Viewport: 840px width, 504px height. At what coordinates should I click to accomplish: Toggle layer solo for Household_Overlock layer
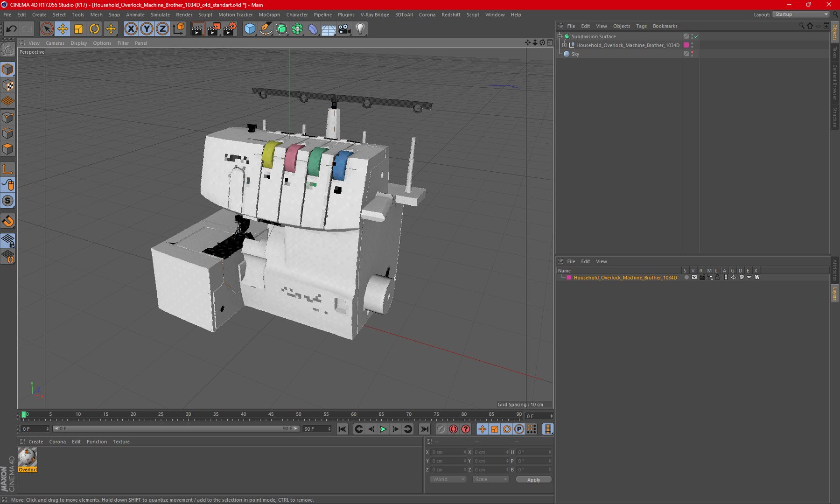tap(686, 278)
